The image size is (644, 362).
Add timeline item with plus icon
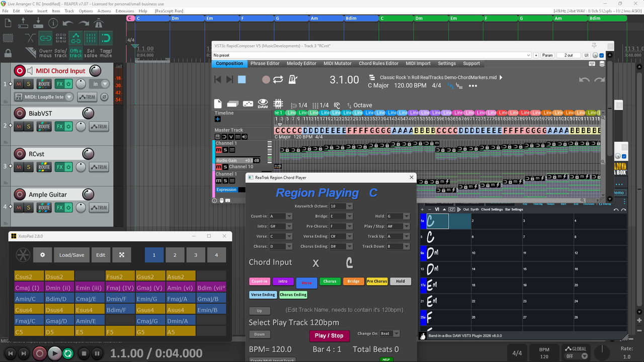(x=218, y=119)
